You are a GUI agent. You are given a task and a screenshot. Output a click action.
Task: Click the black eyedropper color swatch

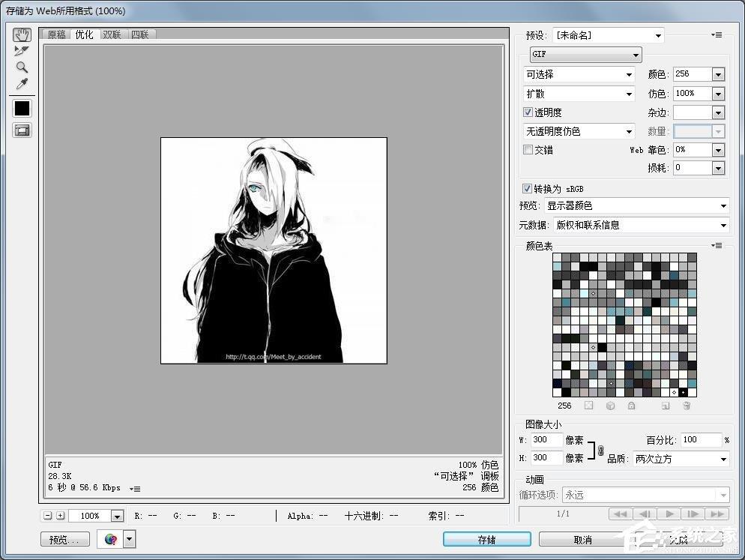coord(22,108)
